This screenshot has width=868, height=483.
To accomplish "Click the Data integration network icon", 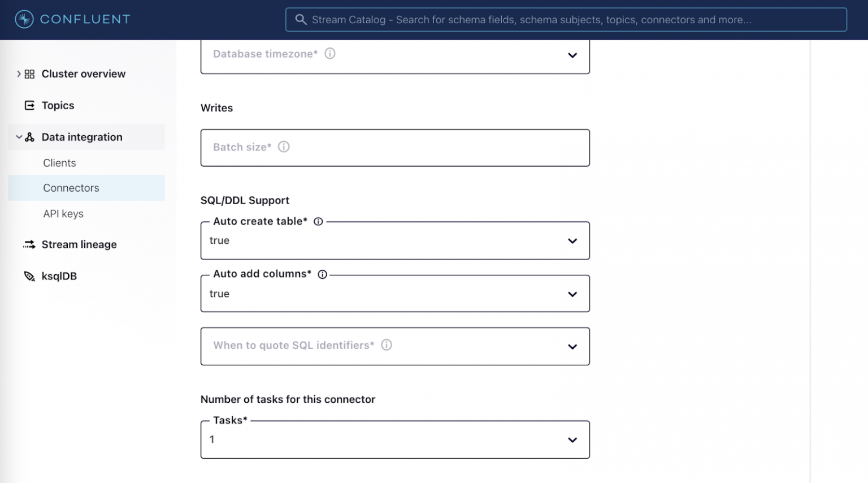I will 29,137.
